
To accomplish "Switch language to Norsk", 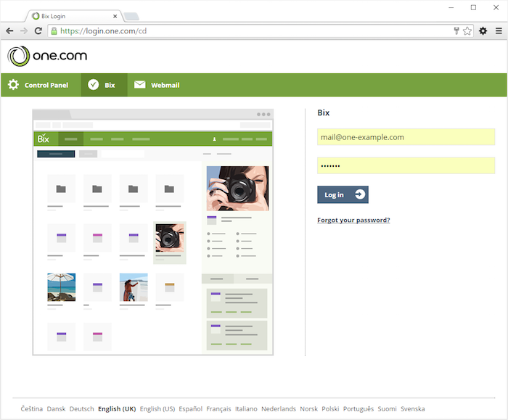I will pos(308,408).
